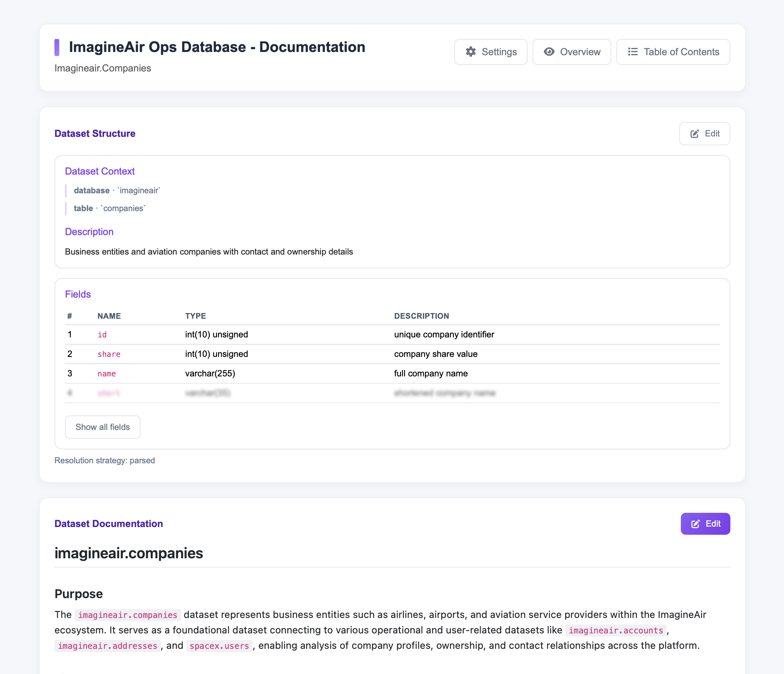This screenshot has height=674, width=784.
Task: Click row number 1 in Fields table
Action: tap(70, 335)
